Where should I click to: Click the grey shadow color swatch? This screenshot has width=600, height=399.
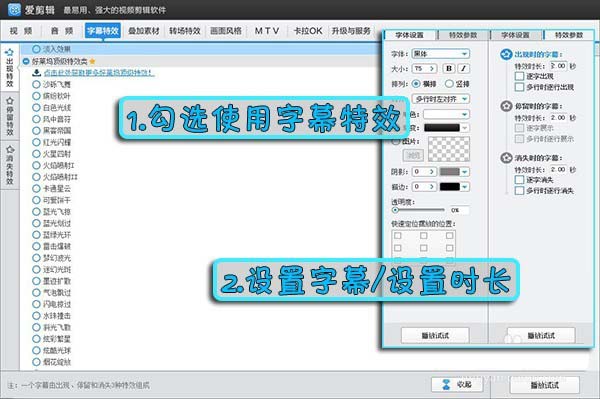point(450,172)
